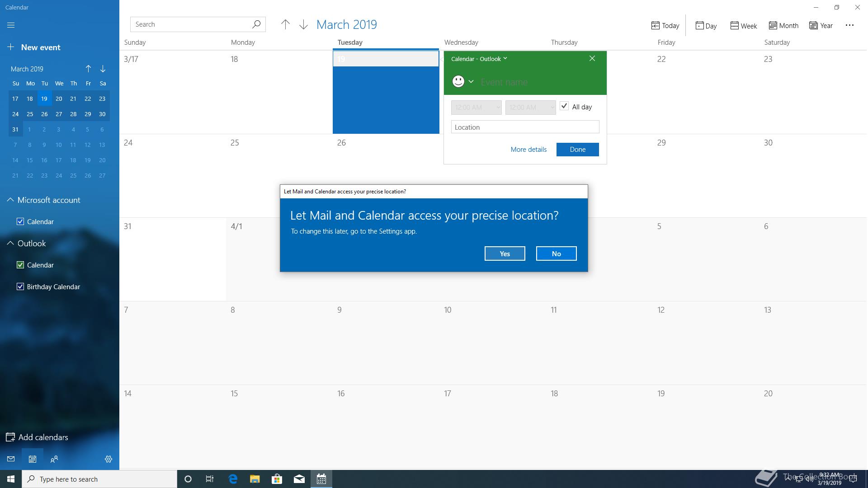868x488 pixels.
Task: Jump to Today view
Action: 665,25
